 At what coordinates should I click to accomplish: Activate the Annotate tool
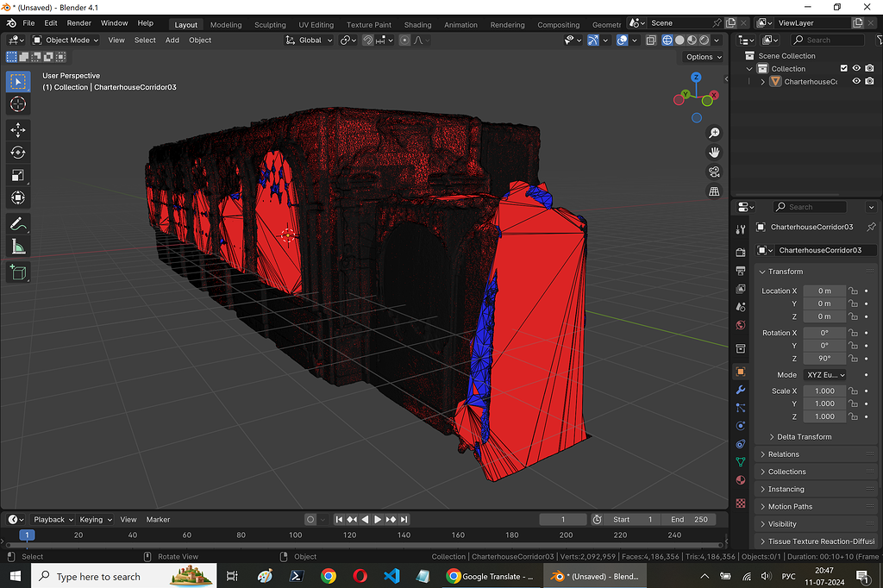coord(18,223)
